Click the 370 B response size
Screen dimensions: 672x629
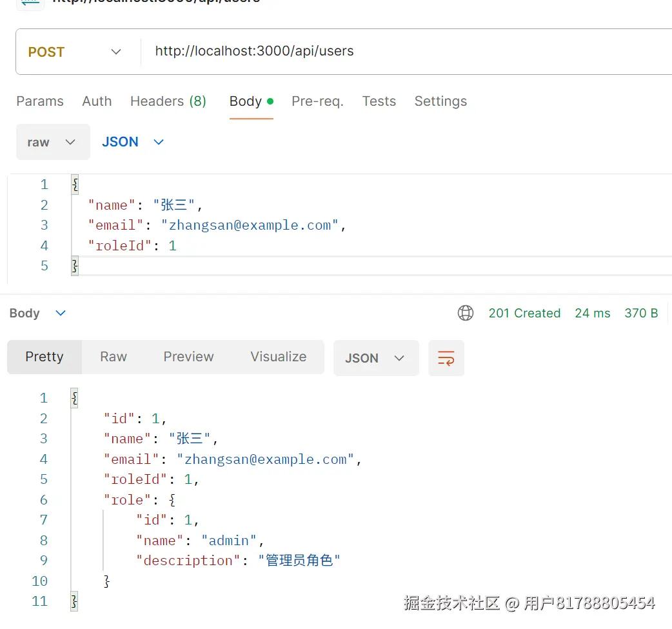pos(641,314)
